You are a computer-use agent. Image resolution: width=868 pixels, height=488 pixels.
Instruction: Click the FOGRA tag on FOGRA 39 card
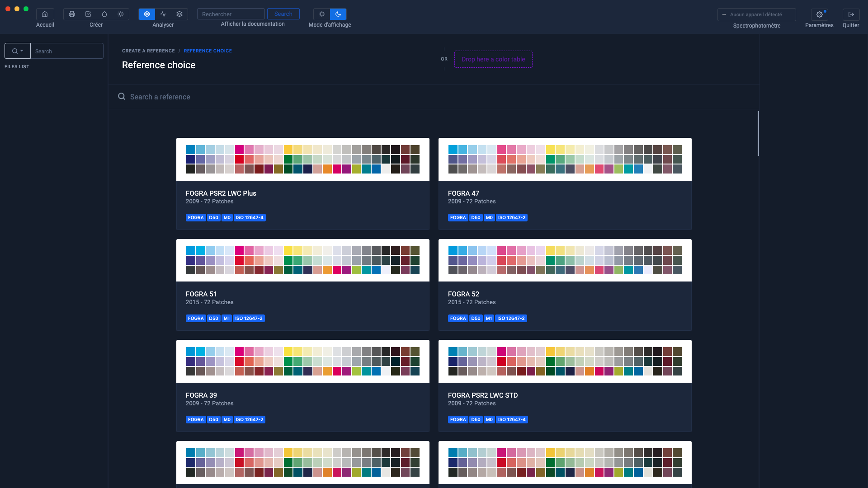(196, 419)
